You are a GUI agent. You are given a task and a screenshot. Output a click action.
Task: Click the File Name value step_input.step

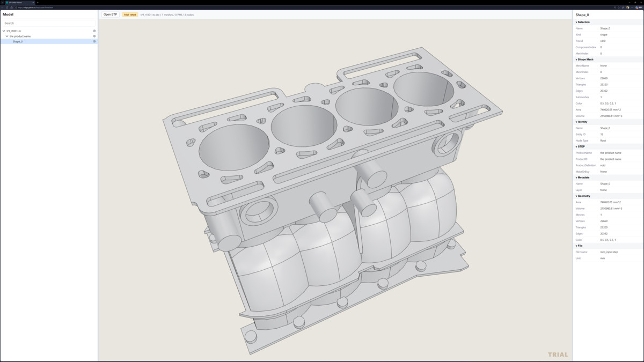[609, 252]
